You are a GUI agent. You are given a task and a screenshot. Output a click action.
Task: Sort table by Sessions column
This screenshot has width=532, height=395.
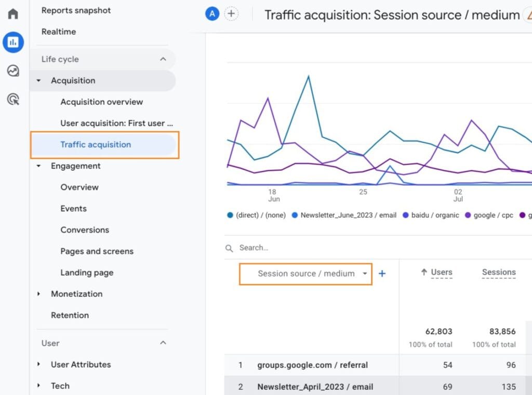(x=499, y=273)
